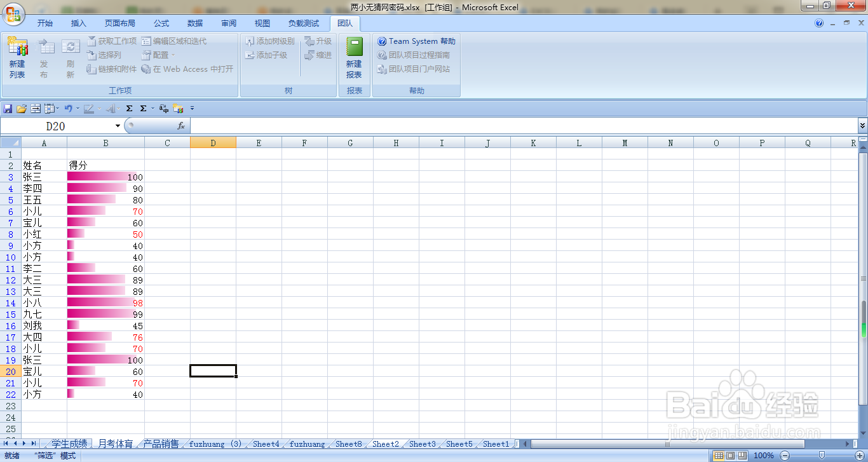This screenshot has height=462, width=868.
Task: Open the Load Test (负载测试) tab
Action: [x=304, y=24]
